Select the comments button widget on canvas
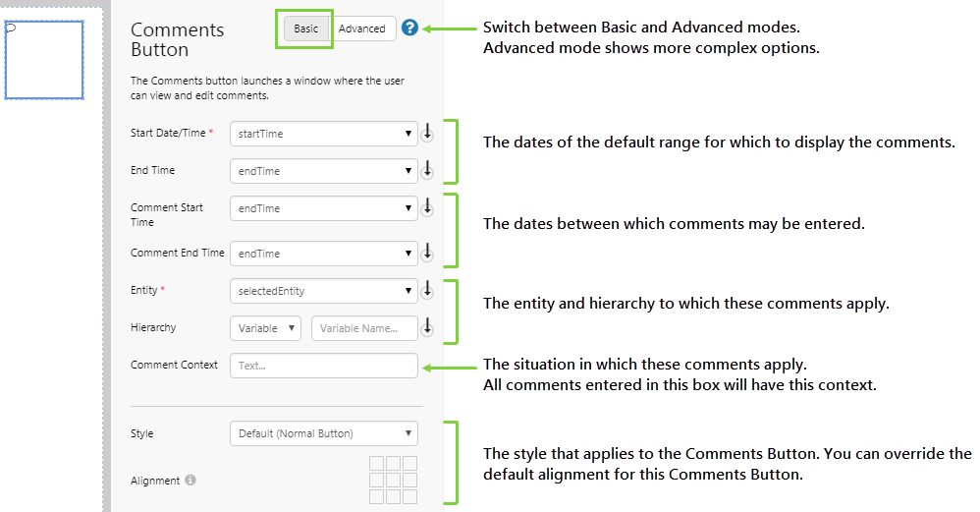This screenshot has height=512, width=980. pyautogui.click(x=44, y=59)
